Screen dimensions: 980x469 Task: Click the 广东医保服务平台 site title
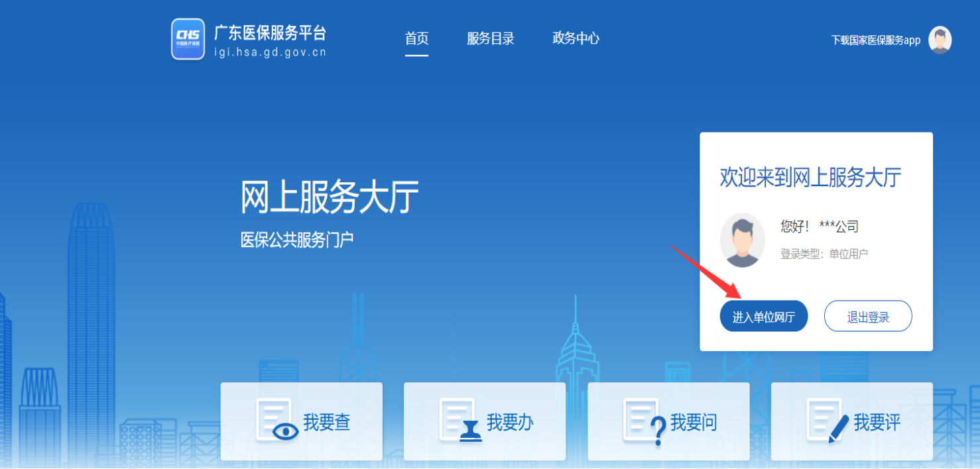(x=270, y=32)
